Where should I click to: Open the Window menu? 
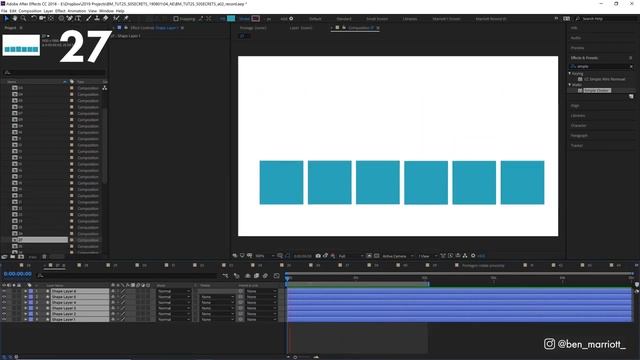point(106,11)
